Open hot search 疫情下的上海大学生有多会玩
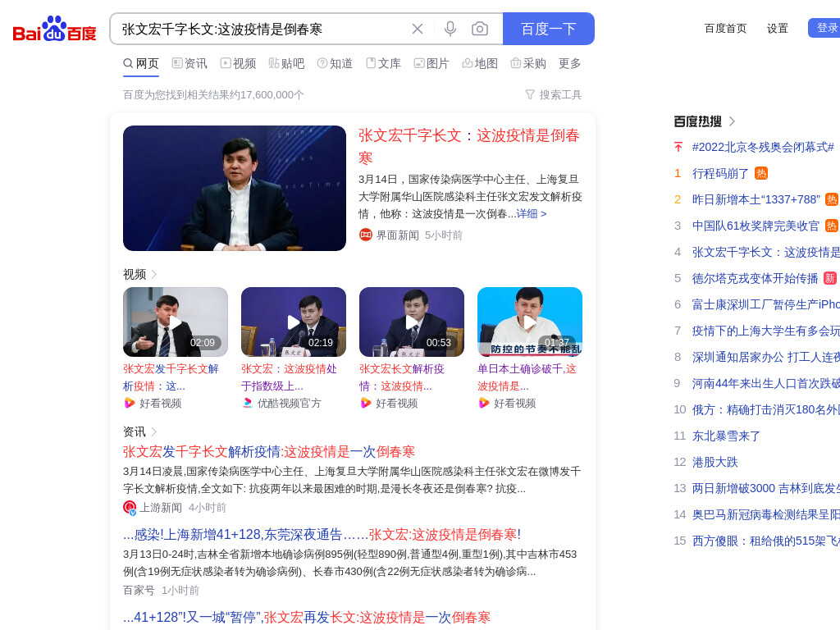Image resolution: width=840 pixels, height=630 pixels. 765,331
